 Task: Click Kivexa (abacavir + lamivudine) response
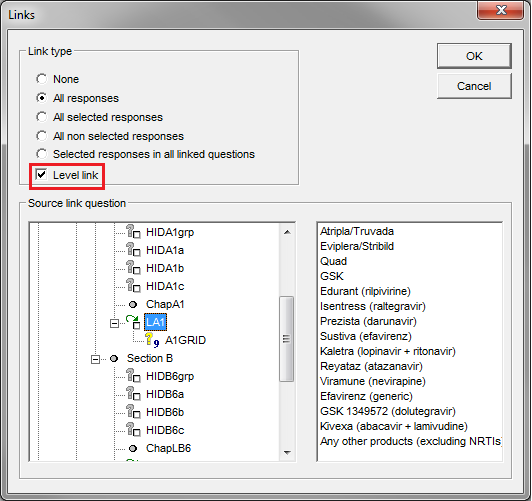click(394, 426)
